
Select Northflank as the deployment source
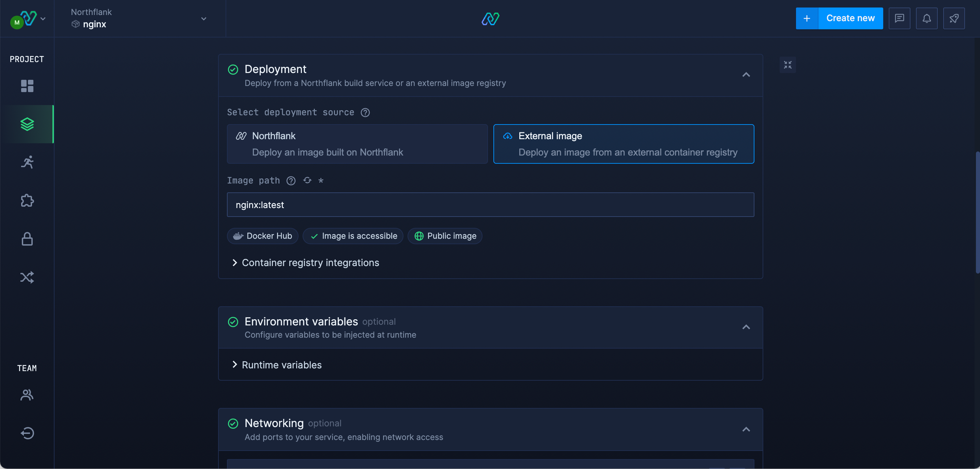357,144
